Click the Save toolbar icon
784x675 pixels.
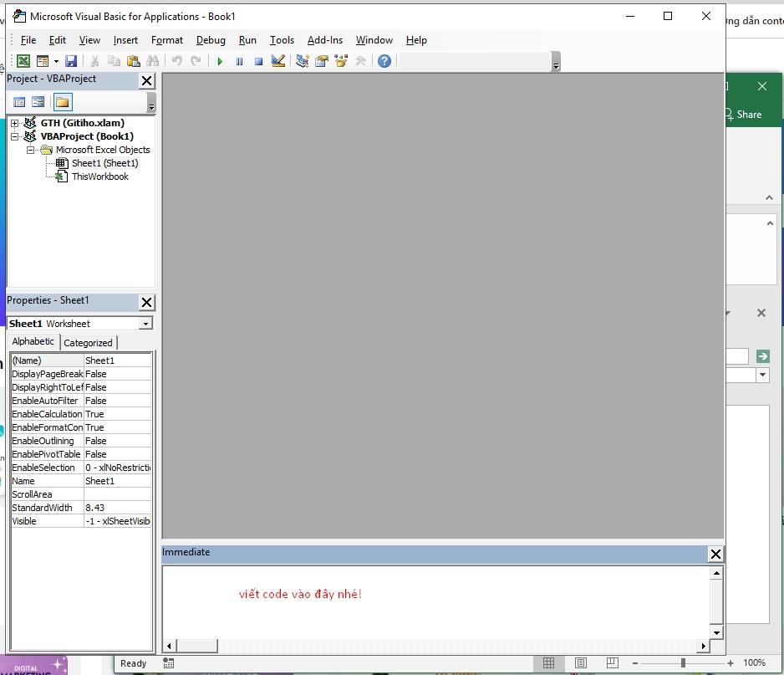pos(71,60)
